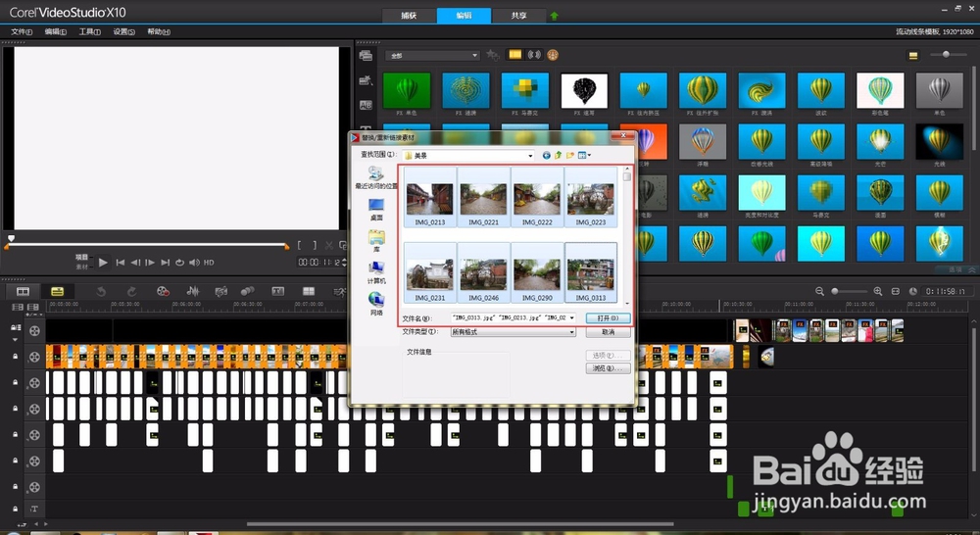Open 计算机 in dialog sidebar
980x535 pixels.
[x=376, y=273]
